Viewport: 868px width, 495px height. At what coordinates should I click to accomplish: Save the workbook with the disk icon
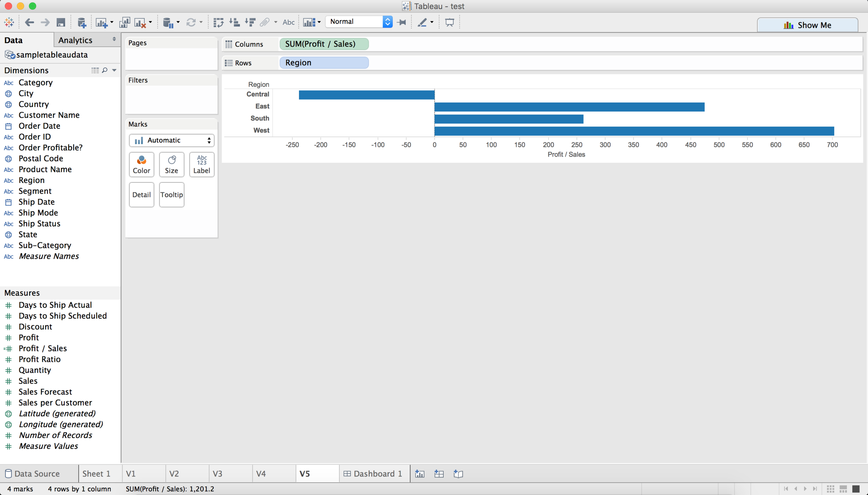pyautogui.click(x=61, y=22)
